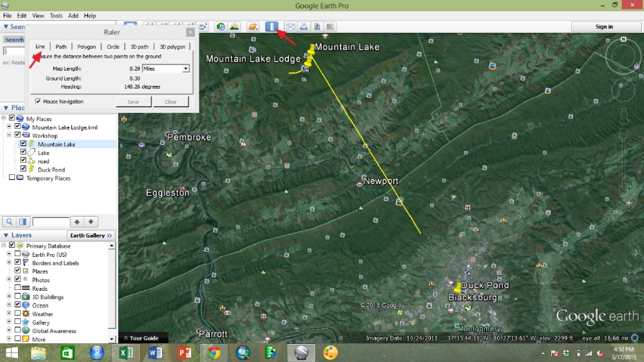Image resolution: width=644 pixels, height=362 pixels.
Task: Check the Temporary Places checkbox
Action: 12,177
